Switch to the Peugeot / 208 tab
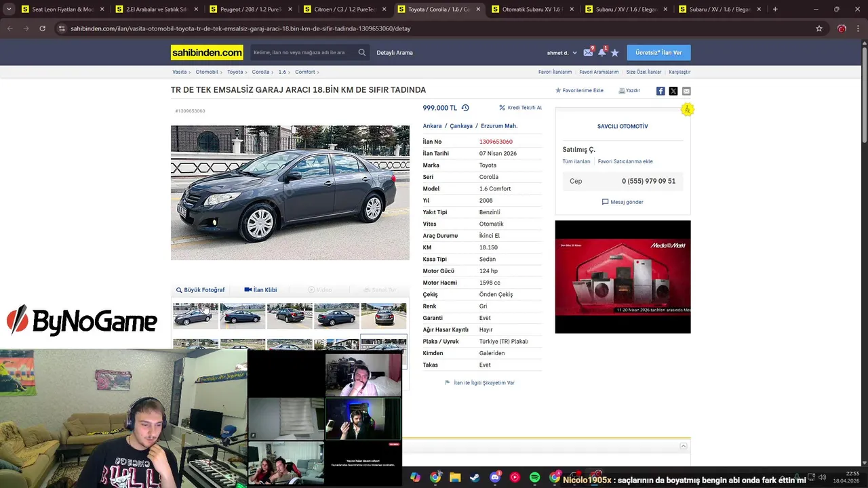The width and height of the screenshot is (868, 488). pos(250,9)
